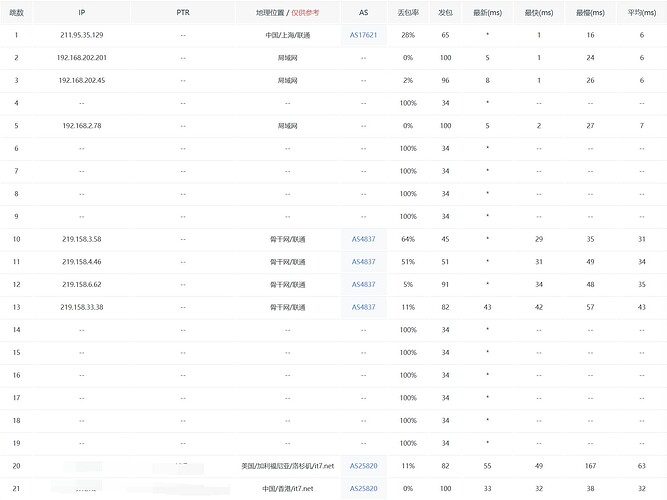Select IP address 211.95.35.129
667x500 pixels.
point(82,35)
